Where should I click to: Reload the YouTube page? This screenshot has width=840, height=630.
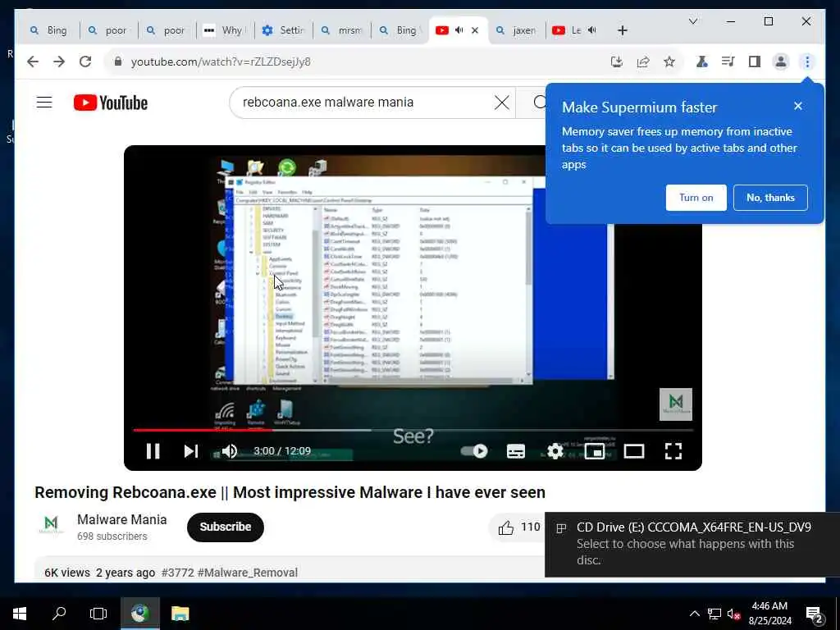point(85,62)
